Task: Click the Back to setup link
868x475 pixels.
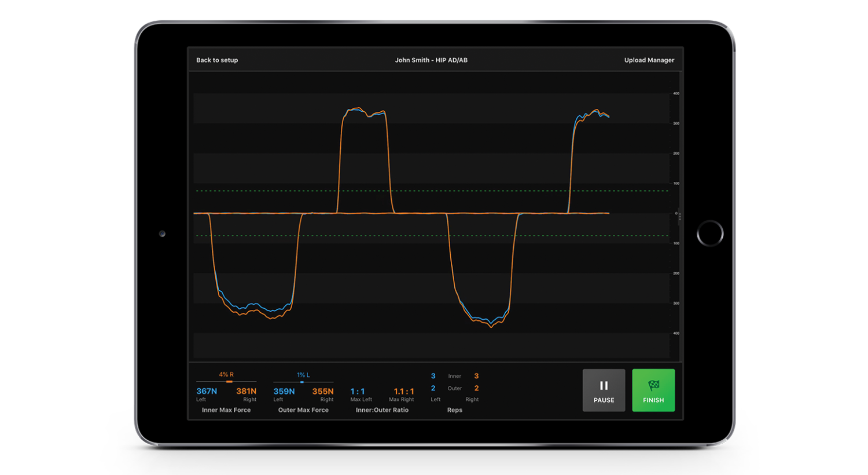Action: 216,60
